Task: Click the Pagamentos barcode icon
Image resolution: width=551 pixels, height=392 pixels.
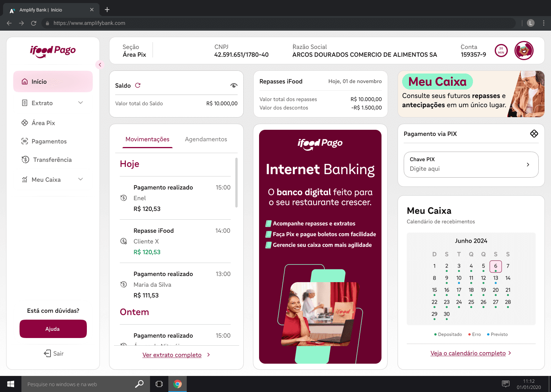Action: click(x=24, y=141)
